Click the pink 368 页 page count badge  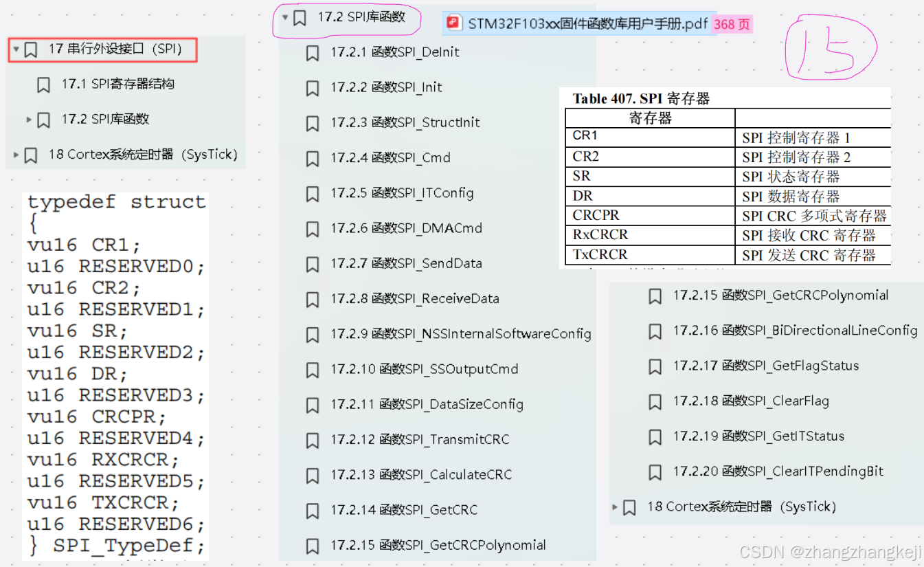pyautogui.click(x=732, y=24)
